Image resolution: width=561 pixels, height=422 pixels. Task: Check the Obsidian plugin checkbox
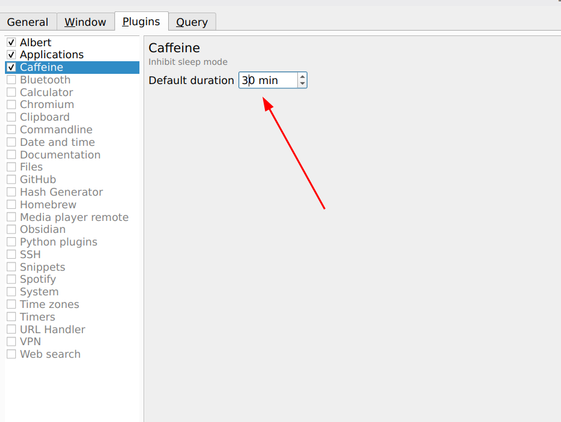coord(11,229)
